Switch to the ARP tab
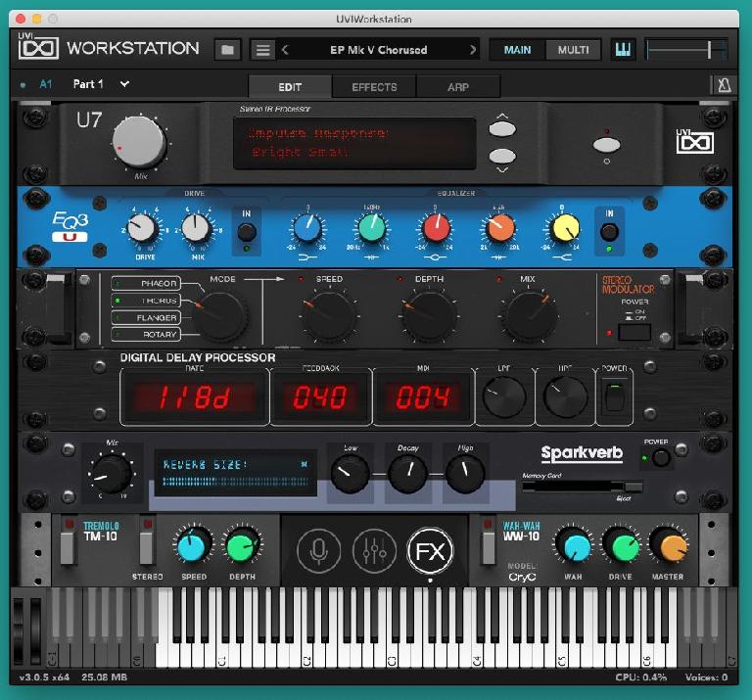The height and width of the screenshot is (700, 752). coord(458,87)
